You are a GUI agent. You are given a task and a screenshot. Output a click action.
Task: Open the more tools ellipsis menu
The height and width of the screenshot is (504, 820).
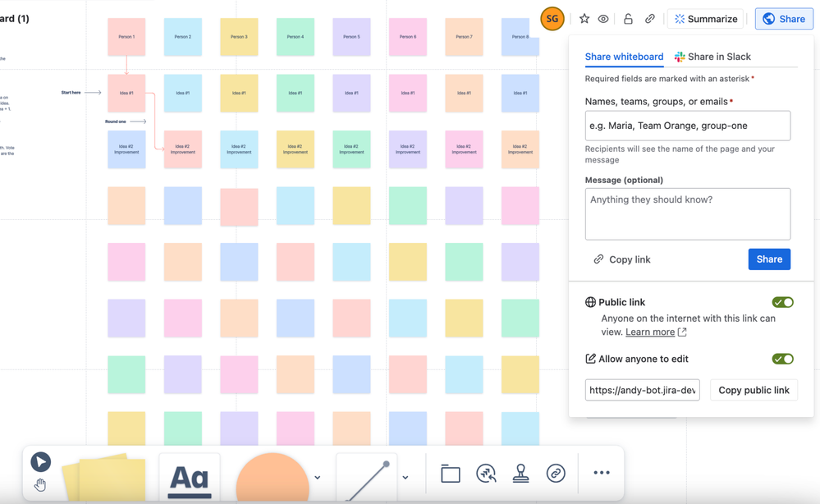(x=602, y=473)
